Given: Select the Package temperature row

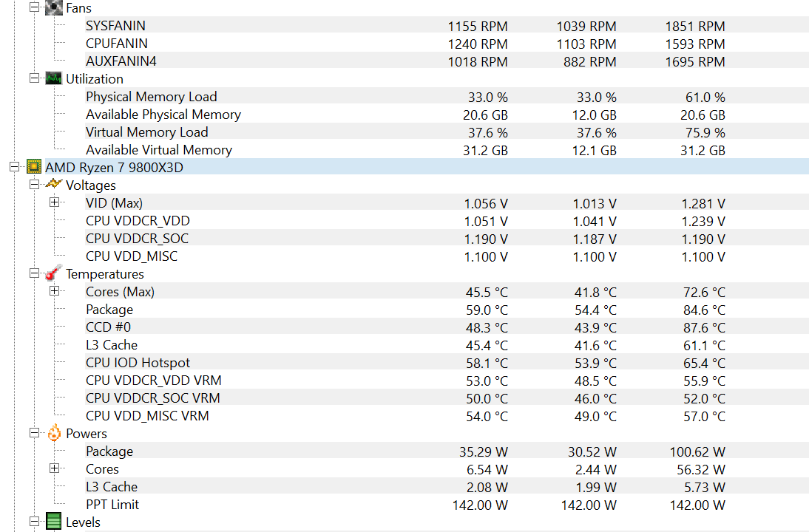Looking at the screenshot, I should pos(447,310).
